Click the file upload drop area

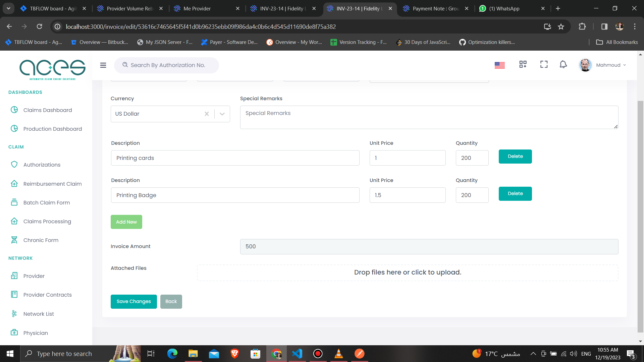(x=407, y=273)
